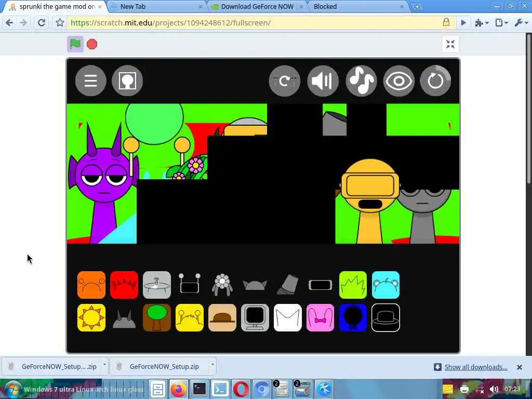The width and height of the screenshot is (532, 399).
Task: Select the orange character icon
Action: pyautogui.click(x=91, y=285)
